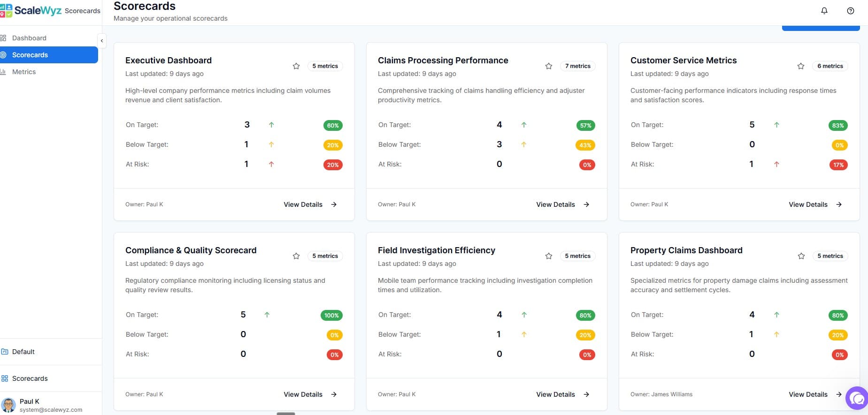
Task: Open the Default workspace selector
Action: (x=23, y=352)
